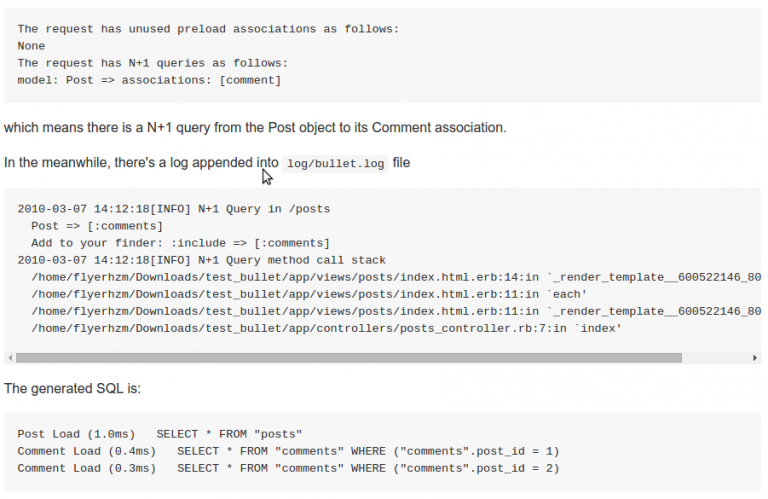Click the paragraph starting "which means there is"
This screenshot has width=768, height=499.
point(254,128)
